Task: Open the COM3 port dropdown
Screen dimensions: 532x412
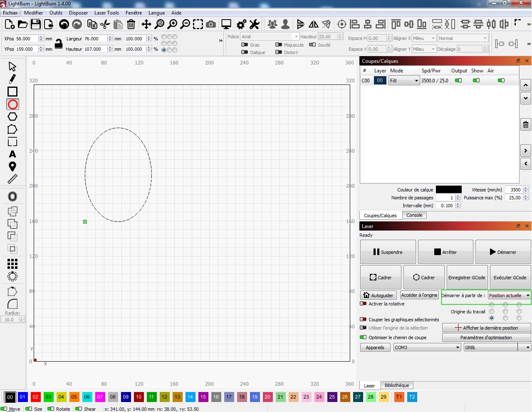Action: click(427, 347)
